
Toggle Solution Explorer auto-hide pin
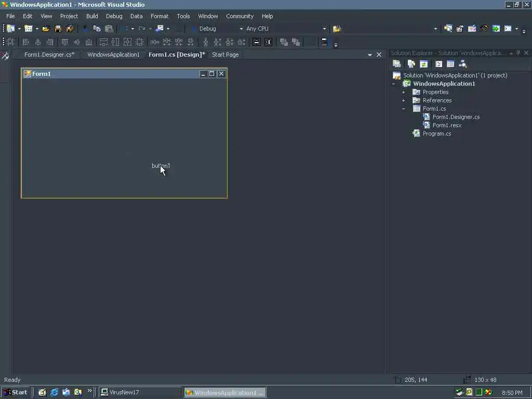click(x=518, y=53)
